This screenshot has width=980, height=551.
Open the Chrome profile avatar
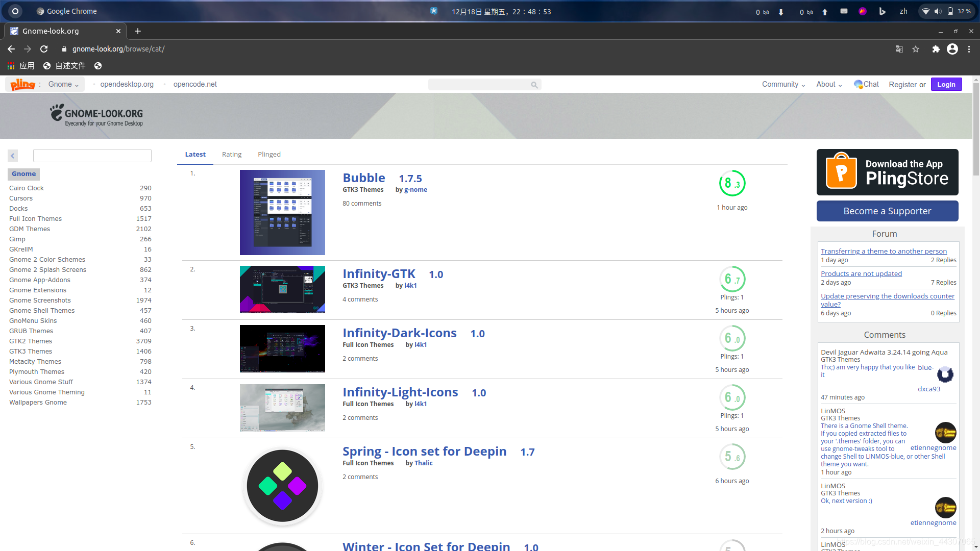pos(952,49)
